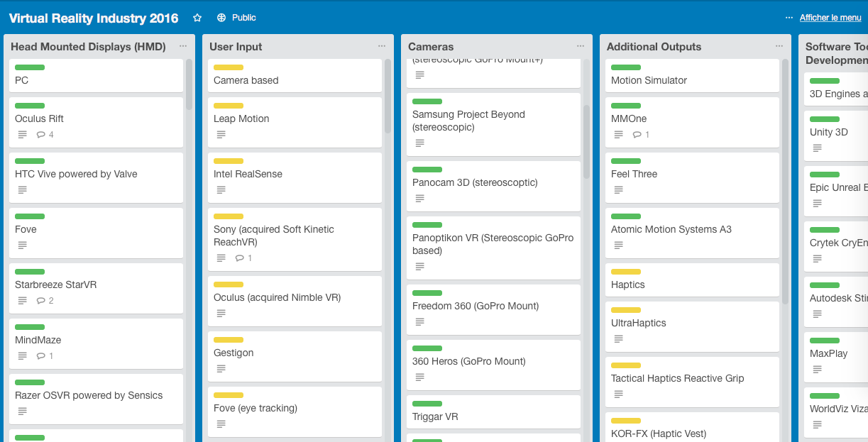868x442 pixels.
Task: Click description icon on MMOne card
Action: click(x=618, y=135)
